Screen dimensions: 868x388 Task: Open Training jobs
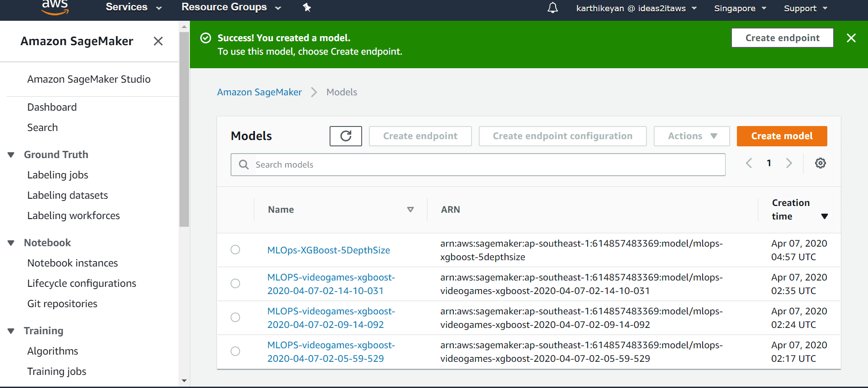click(57, 371)
